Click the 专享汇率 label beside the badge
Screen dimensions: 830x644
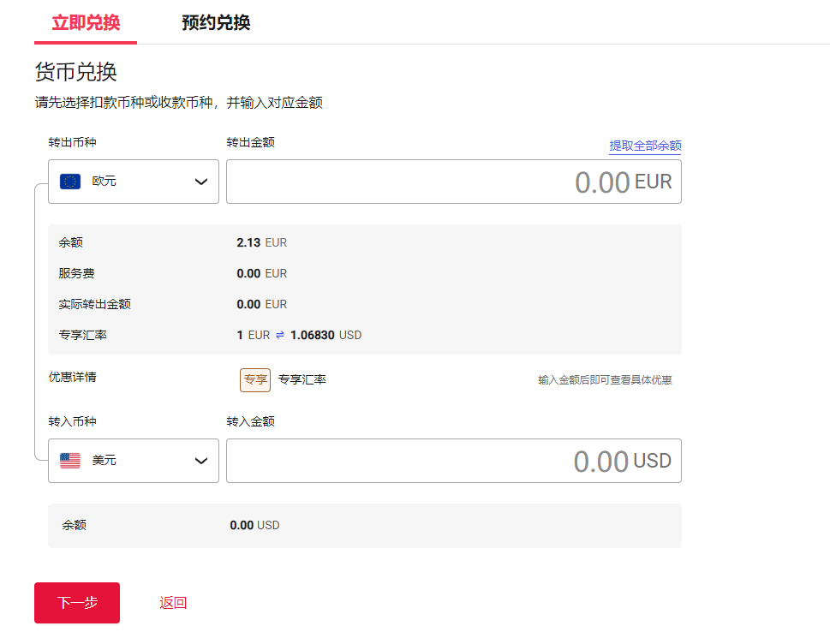[302, 379]
